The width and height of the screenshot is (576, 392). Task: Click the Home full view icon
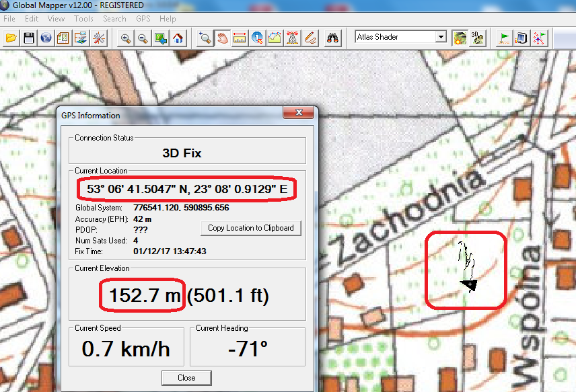point(178,38)
